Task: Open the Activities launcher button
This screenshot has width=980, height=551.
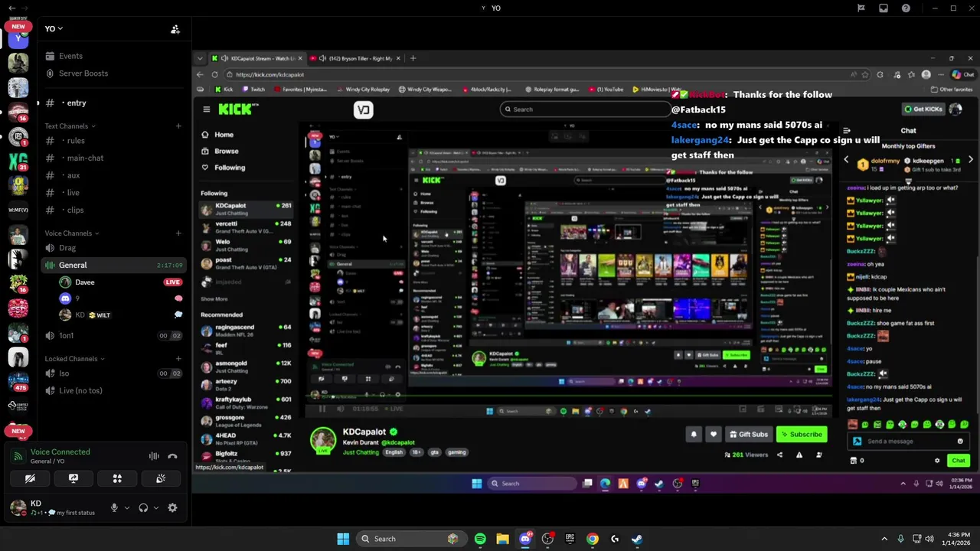Action: [117, 478]
